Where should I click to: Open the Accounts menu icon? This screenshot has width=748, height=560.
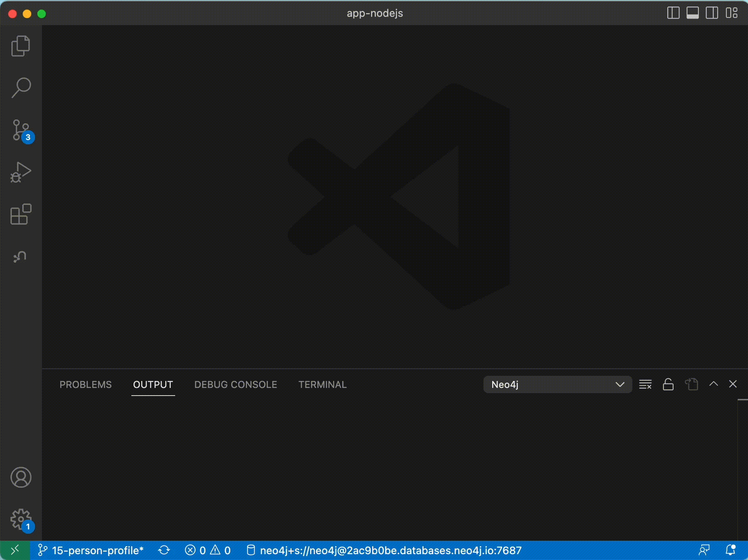[21, 477]
